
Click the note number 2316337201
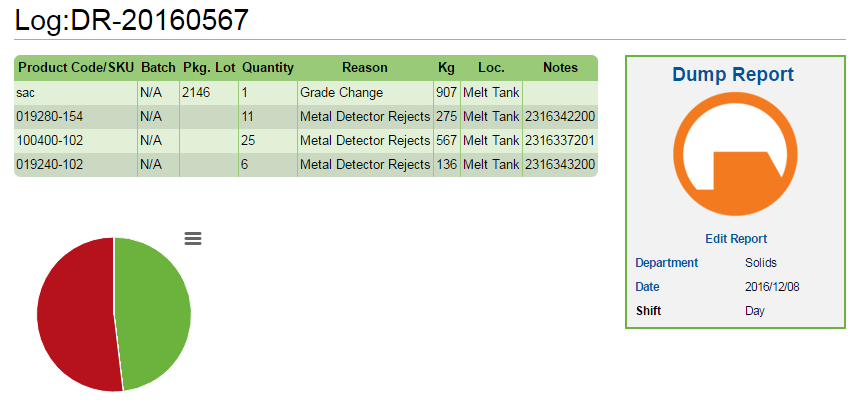click(560, 140)
